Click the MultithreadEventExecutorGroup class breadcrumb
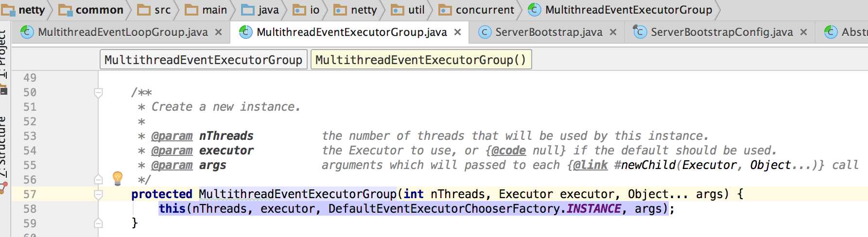Image resolution: width=868 pixels, height=237 pixels. point(620,10)
